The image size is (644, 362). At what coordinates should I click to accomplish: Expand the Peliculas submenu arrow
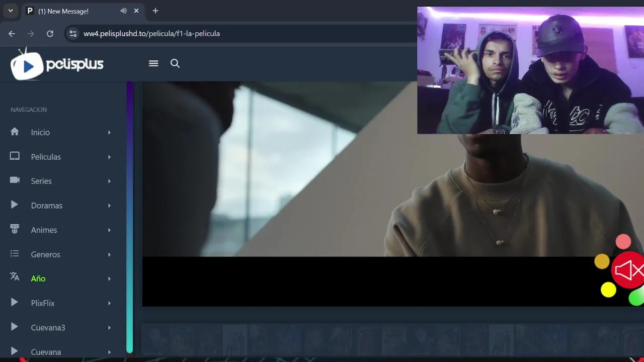109,157
